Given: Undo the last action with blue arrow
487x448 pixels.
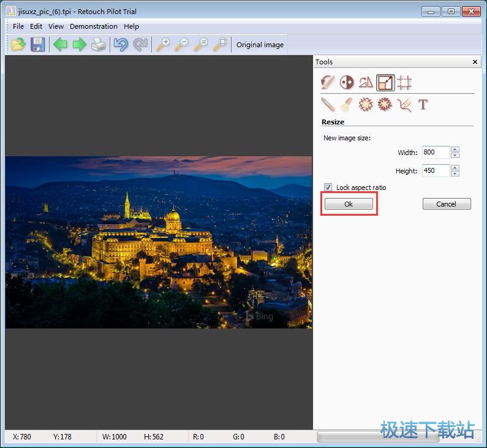Looking at the screenshot, I should pos(121,45).
